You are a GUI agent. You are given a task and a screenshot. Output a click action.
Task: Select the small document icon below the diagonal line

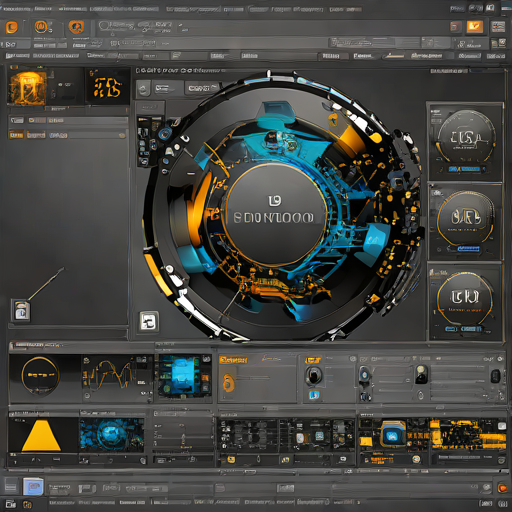coord(21,310)
